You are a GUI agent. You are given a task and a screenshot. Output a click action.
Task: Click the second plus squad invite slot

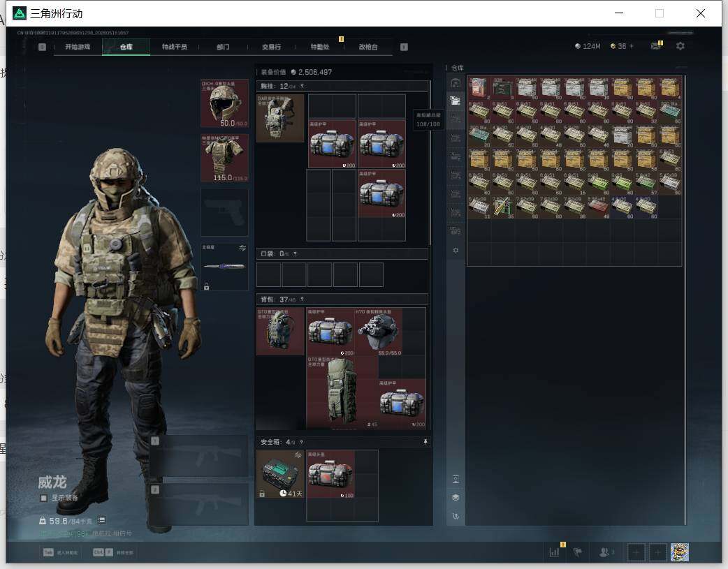(x=657, y=552)
